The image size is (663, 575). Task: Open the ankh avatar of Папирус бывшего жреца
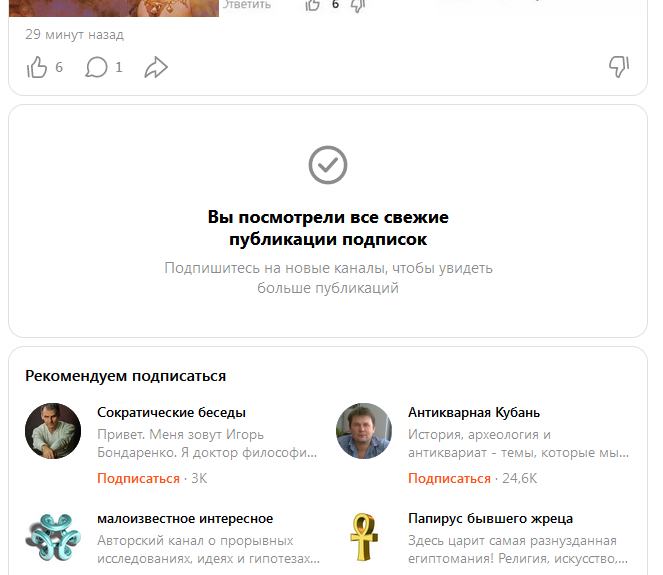click(x=364, y=537)
